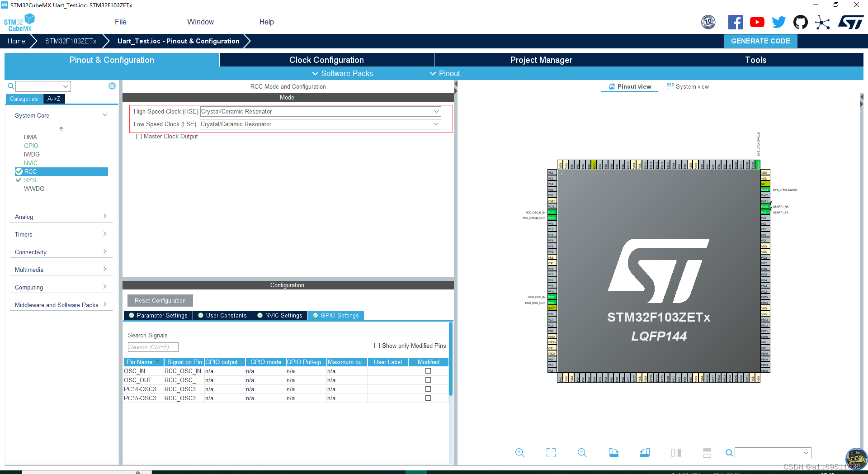The image size is (868, 474).
Task: Open Low Speed Clock (LSE) dropdown
Action: [x=321, y=124]
